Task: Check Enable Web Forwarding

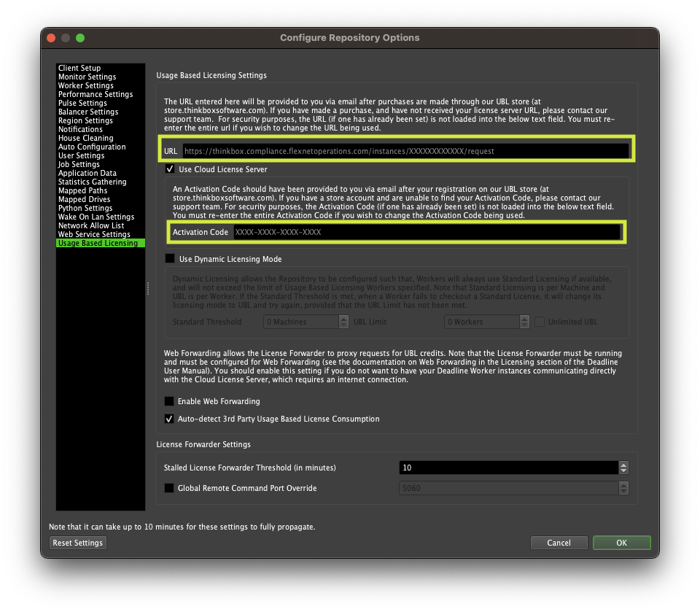Action: 169,401
